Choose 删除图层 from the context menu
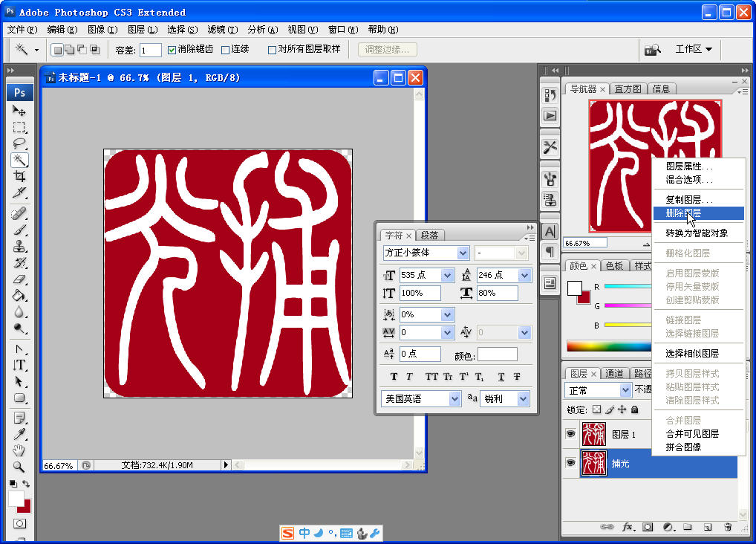The height and width of the screenshot is (544, 756). 699,214
